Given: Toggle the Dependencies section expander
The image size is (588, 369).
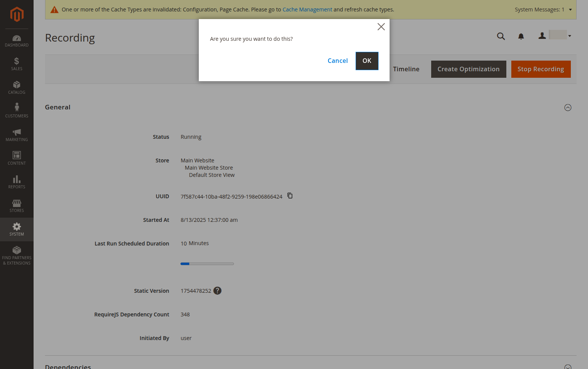Looking at the screenshot, I should 568,367.
